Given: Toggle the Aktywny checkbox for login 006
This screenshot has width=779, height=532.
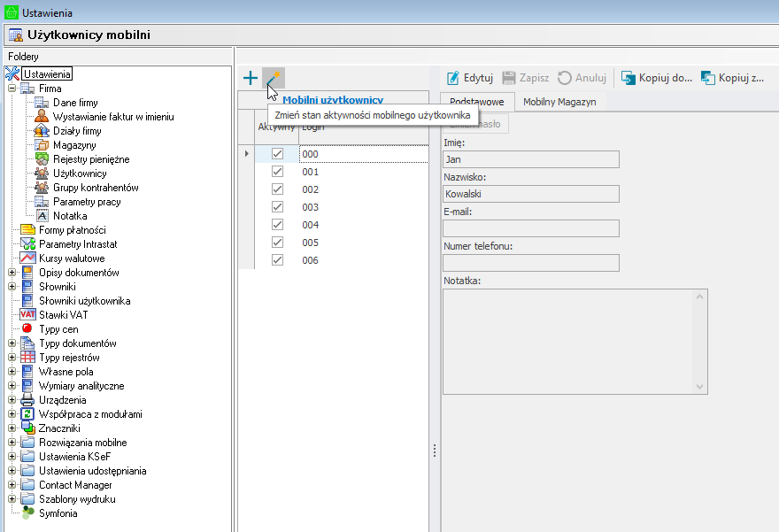Looking at the screenshot, I should coord(278,260).
